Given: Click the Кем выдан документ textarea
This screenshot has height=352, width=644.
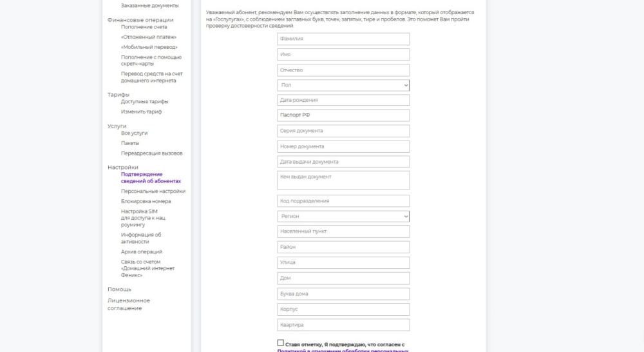Looking at the screenshot, I should [343, 181].
